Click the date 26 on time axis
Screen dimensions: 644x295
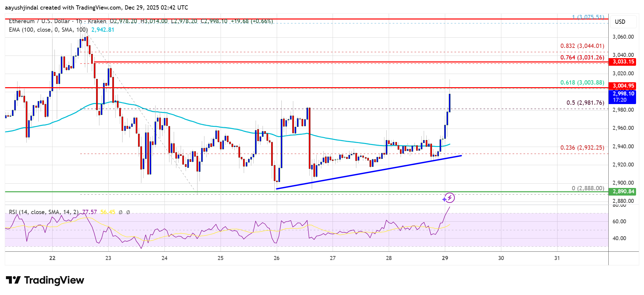pyautogui.click(x=276, y=258)
